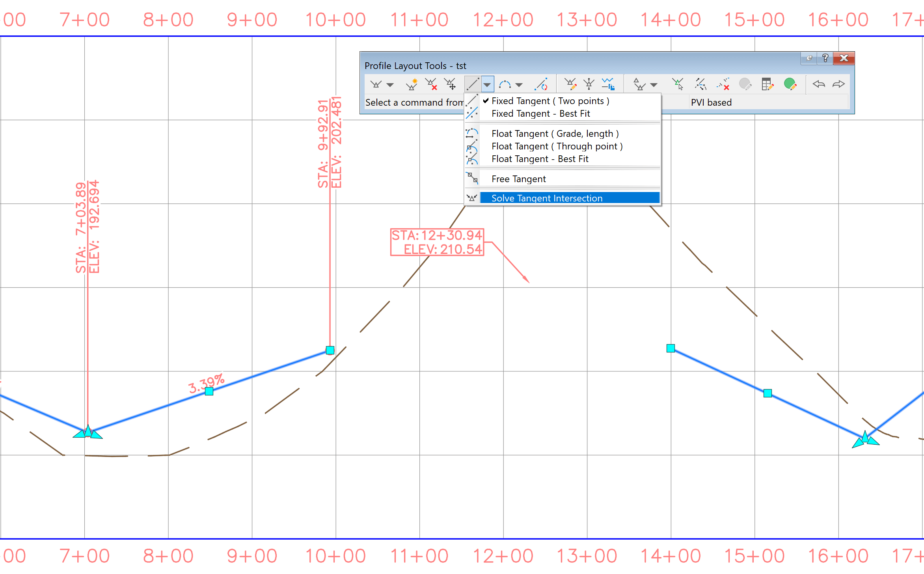Click the Undo arrow in toolbar
The image size is (924, 574).
point(818,84)
